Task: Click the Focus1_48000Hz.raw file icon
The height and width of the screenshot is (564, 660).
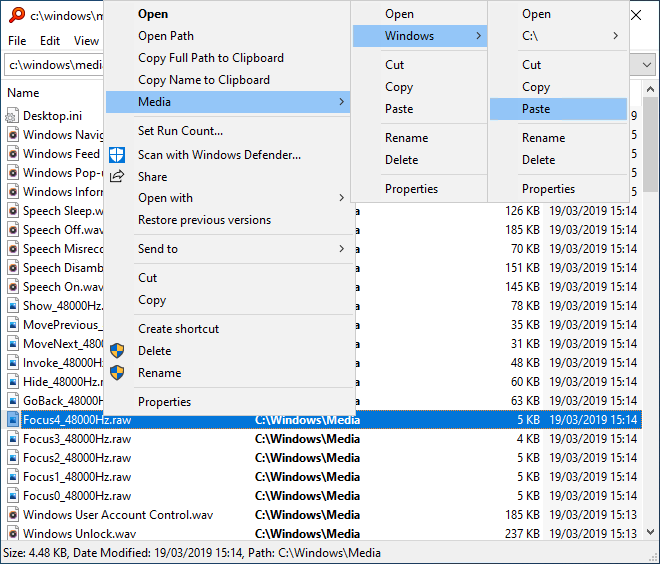Action: [x=13, y=477]
